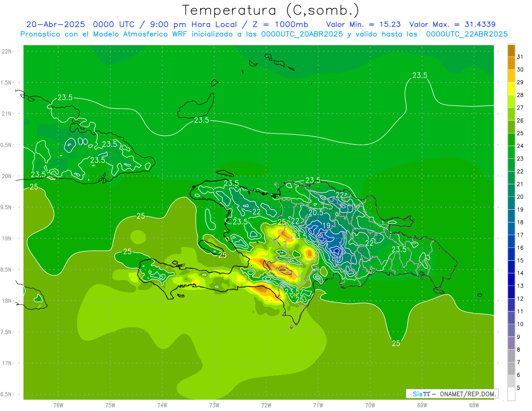
Task: Click the '72W' longitude axis label
Action: coord(266,405)
